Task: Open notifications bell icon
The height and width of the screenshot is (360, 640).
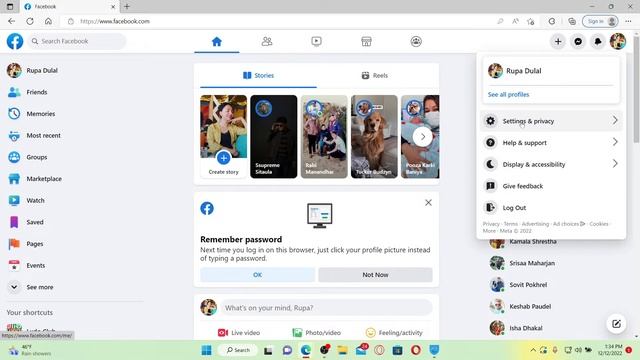Action: [598, 41]
